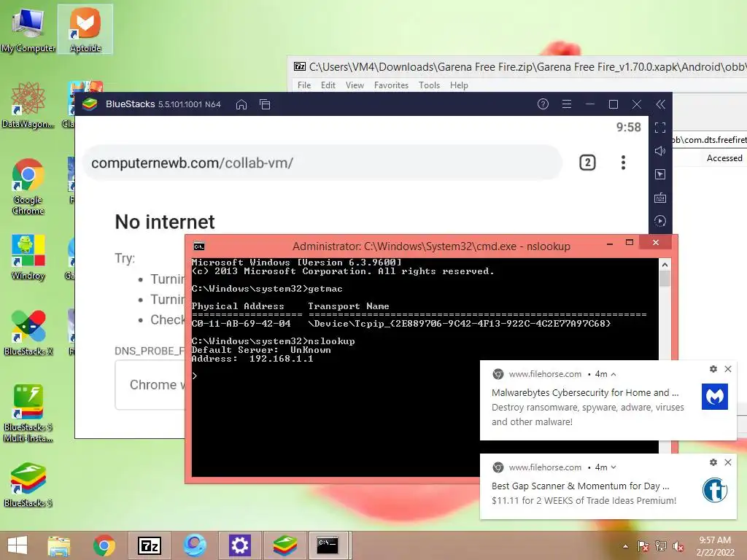
Task: Open the Aptoide desktop shortcut
Action: coord(85,29)
